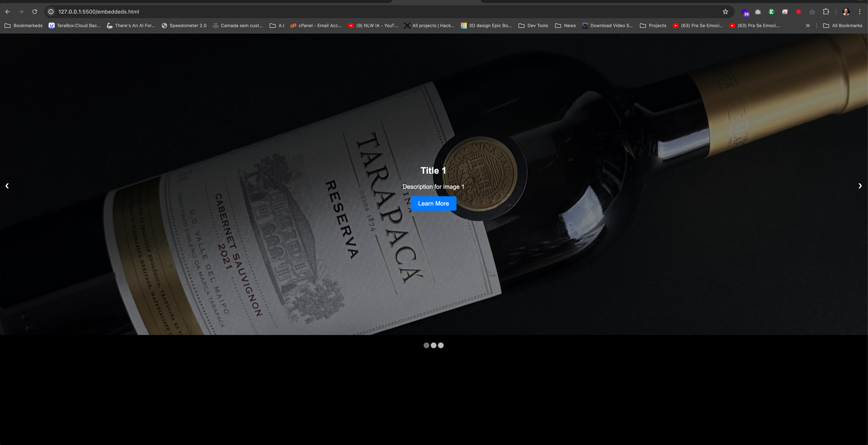The width and height of the screenshot is (868, 445).
Task: Show hidden bookmarks with the double chevron
Action: [808, 26]
